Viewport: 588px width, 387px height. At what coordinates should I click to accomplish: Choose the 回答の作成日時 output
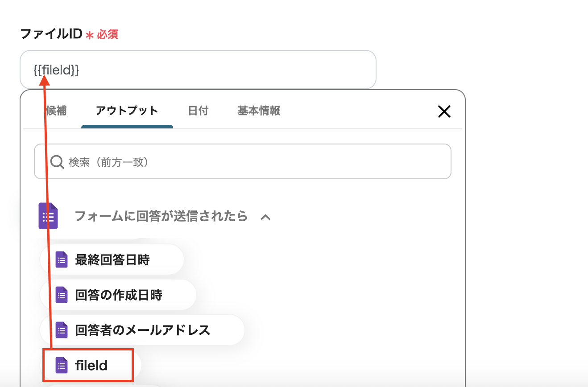pos(118,295)
